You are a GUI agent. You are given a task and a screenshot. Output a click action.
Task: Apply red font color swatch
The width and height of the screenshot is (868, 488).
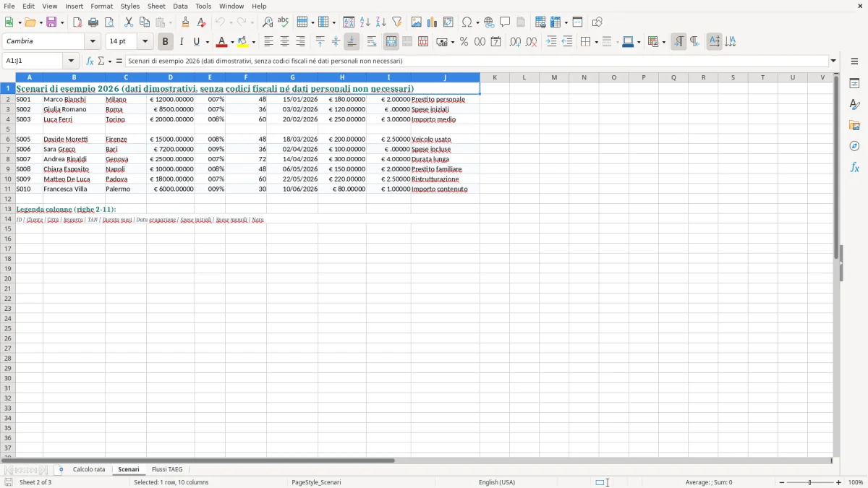pyautogui.click(x=221, y=42)
